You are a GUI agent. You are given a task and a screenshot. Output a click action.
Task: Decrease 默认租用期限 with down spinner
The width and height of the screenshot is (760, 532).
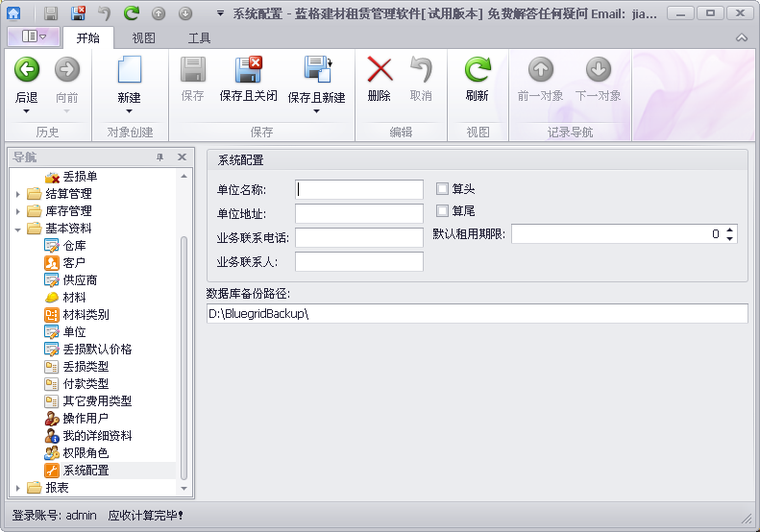pos(730,239)
